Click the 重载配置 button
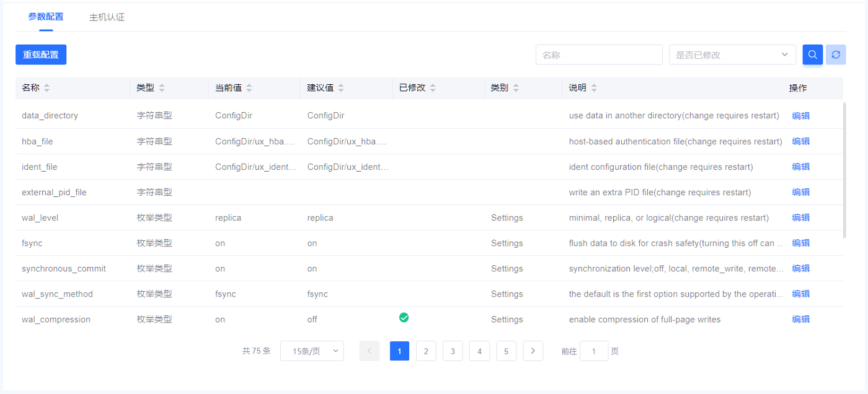 point(41,55)
